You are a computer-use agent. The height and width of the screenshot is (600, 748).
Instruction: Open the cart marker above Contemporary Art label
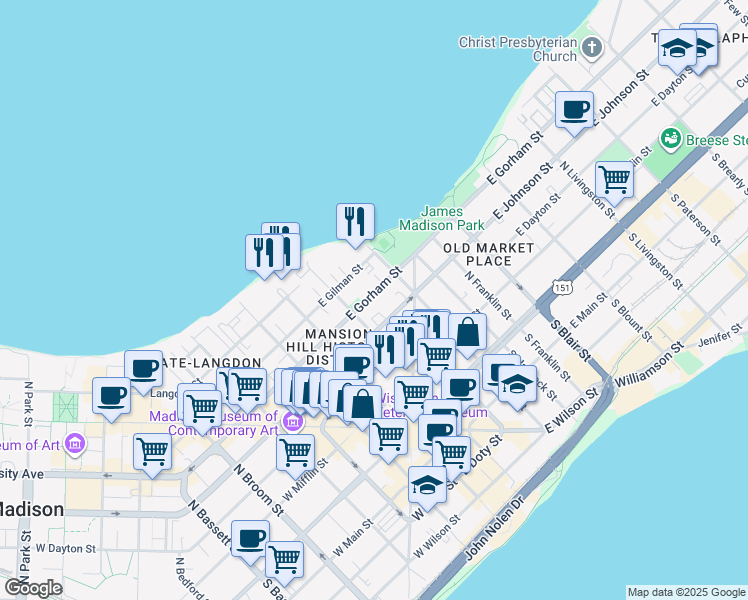coord(202,413)
